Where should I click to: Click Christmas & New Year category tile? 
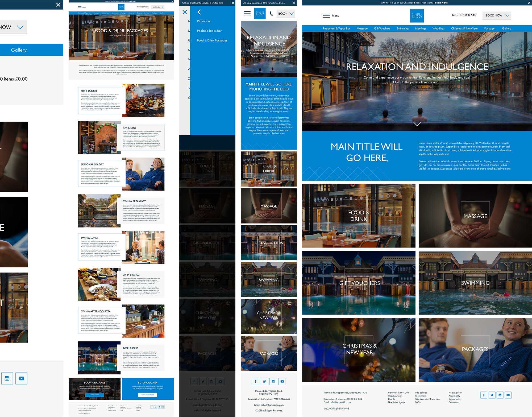[359, 349]
